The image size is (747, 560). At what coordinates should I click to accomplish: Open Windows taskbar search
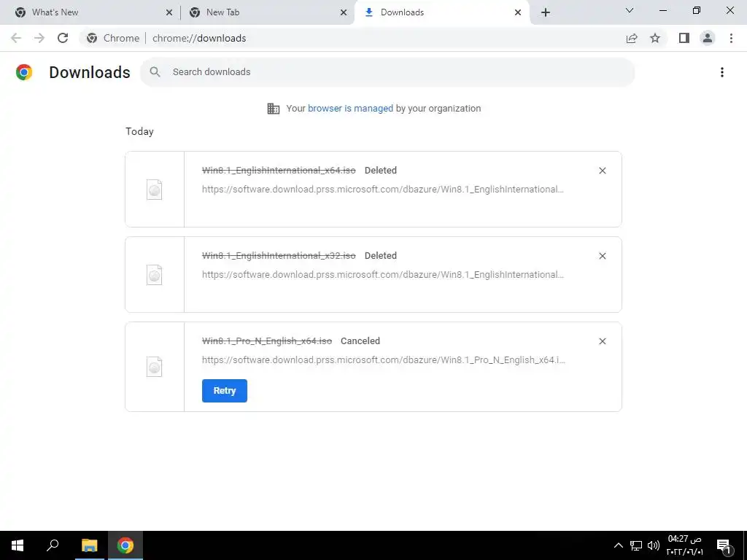click(53, 545)
